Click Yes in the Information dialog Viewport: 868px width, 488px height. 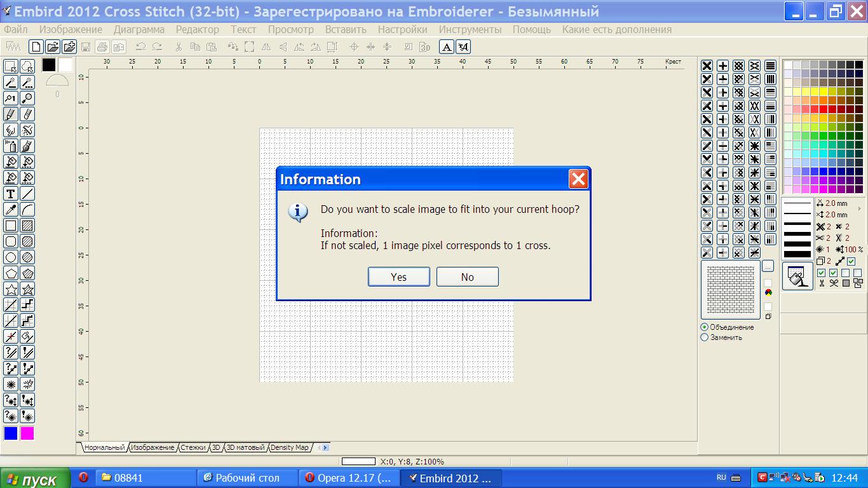pos(399,277)
